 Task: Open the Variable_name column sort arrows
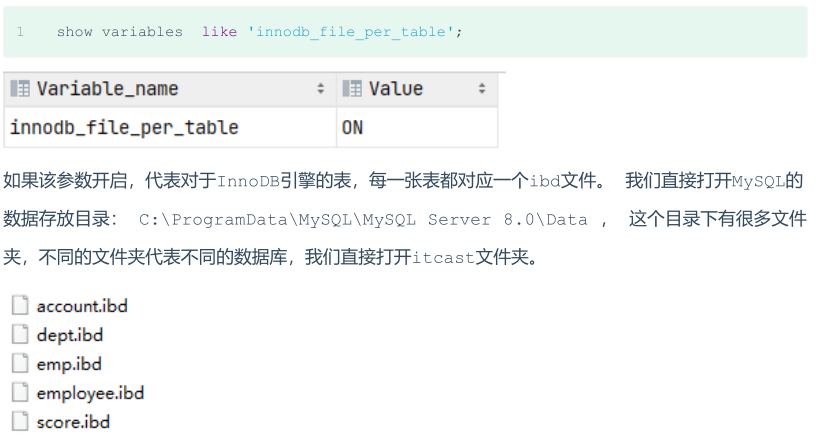coord(321,89)
